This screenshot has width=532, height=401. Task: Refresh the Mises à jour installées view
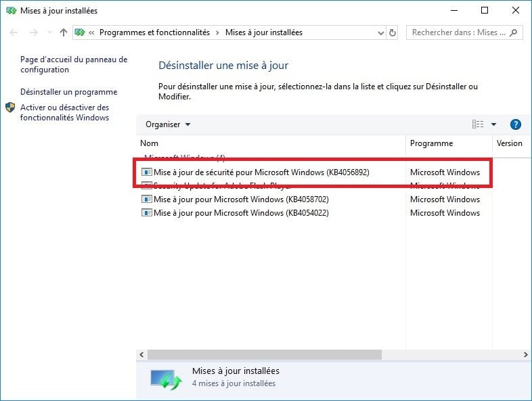pyautogui.click(x=393, y=33)
